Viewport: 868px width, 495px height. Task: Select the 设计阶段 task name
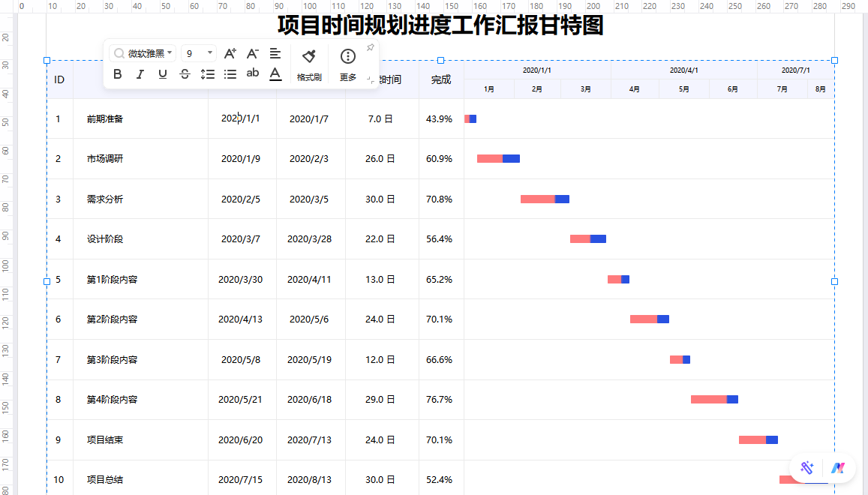tap(104, 239)
